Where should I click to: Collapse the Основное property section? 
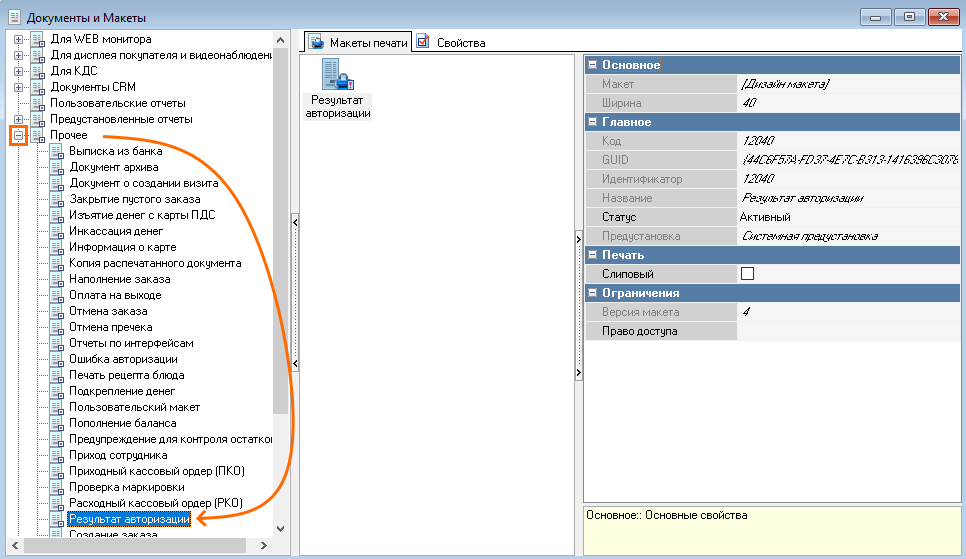pos(592,65)
